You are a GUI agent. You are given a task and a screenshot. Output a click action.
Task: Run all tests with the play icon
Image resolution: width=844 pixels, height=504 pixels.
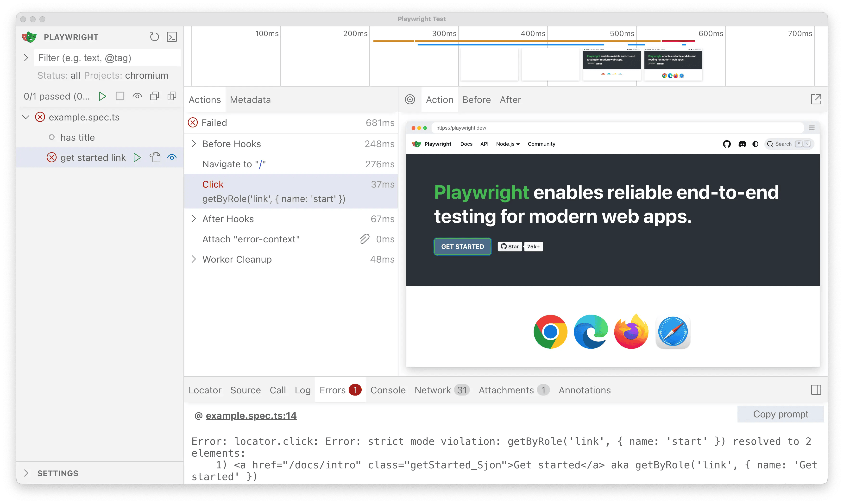pyautogui.click(x=103, y=96)
